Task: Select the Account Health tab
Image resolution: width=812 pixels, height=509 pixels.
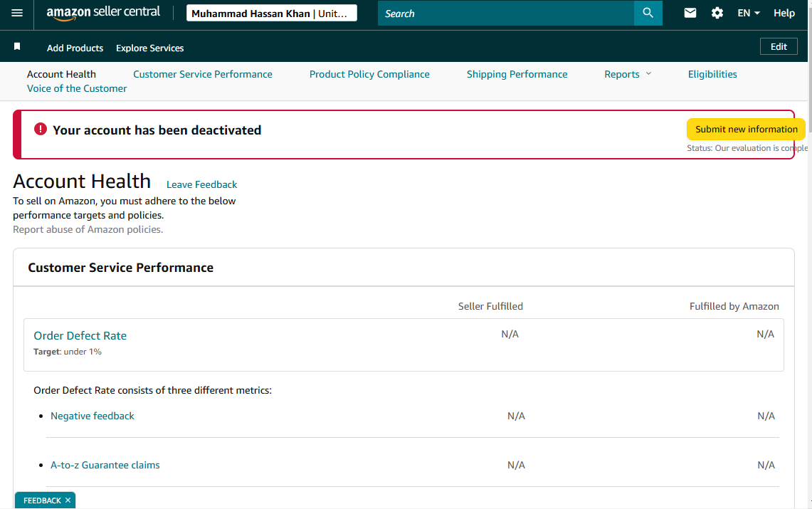Action: click(61, 74)
